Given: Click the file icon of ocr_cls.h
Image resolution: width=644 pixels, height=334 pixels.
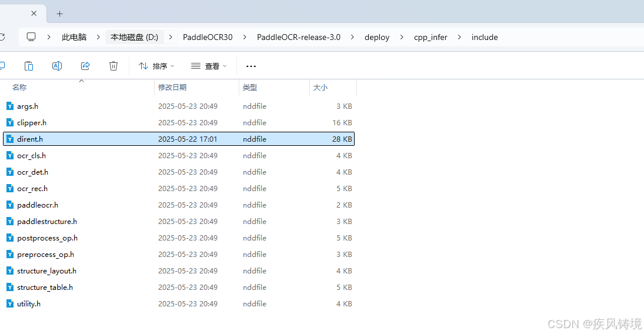Looking at the screenshot, I should pyautogui.click(x=10, y=155).
